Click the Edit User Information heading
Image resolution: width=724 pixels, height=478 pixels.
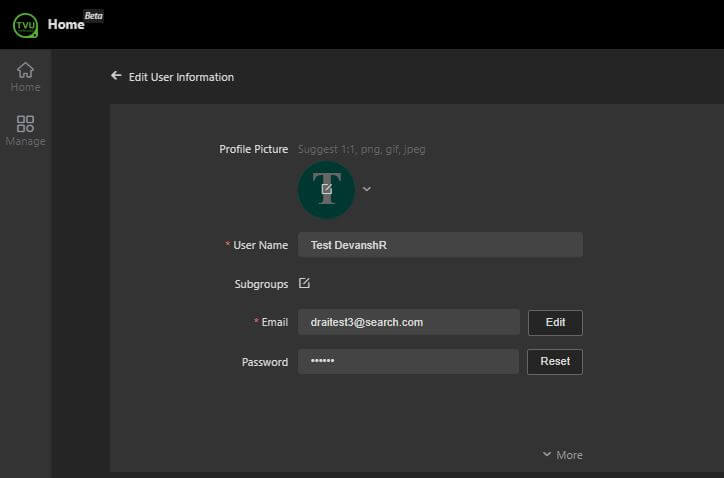pyautogui.click(x=181, y=77)
